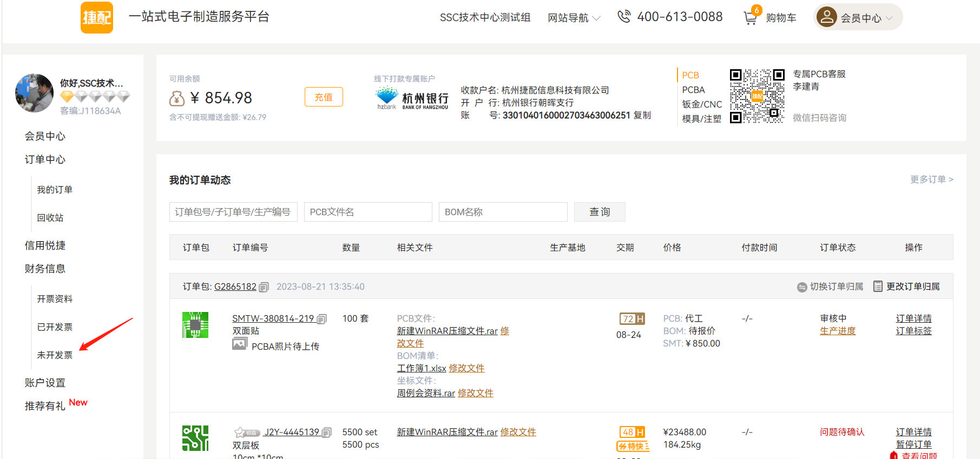Click the orange 捷配 logo

[97, 17]
